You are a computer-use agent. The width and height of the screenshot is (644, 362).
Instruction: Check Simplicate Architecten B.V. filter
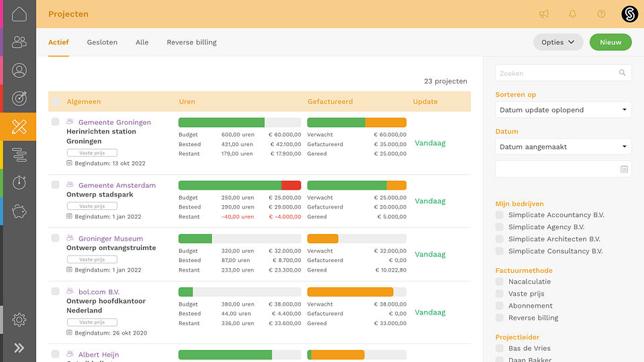pos(499,239)
